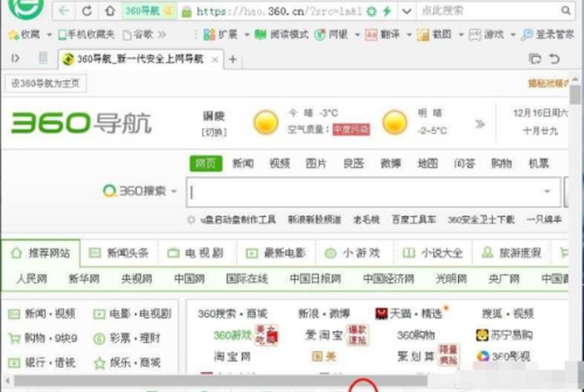Screen dimensions: 584x392
Task: Reload the page with refresh icon
Action: (x=87, y=11)
